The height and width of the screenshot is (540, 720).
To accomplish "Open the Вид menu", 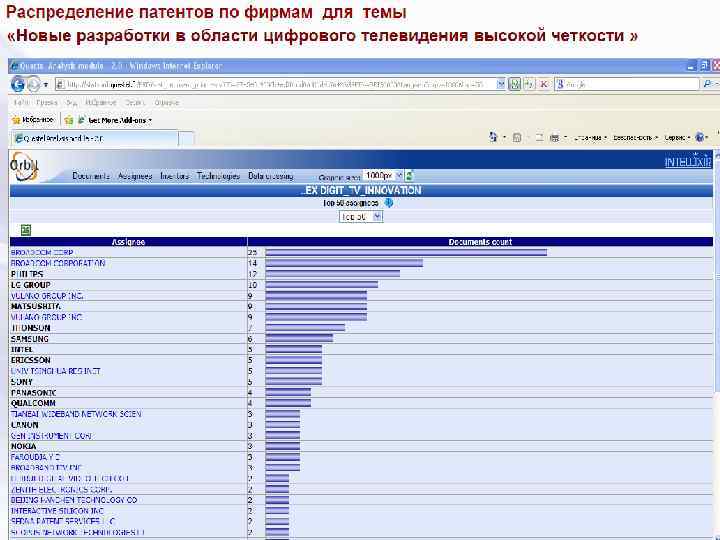I will point(72,103).
